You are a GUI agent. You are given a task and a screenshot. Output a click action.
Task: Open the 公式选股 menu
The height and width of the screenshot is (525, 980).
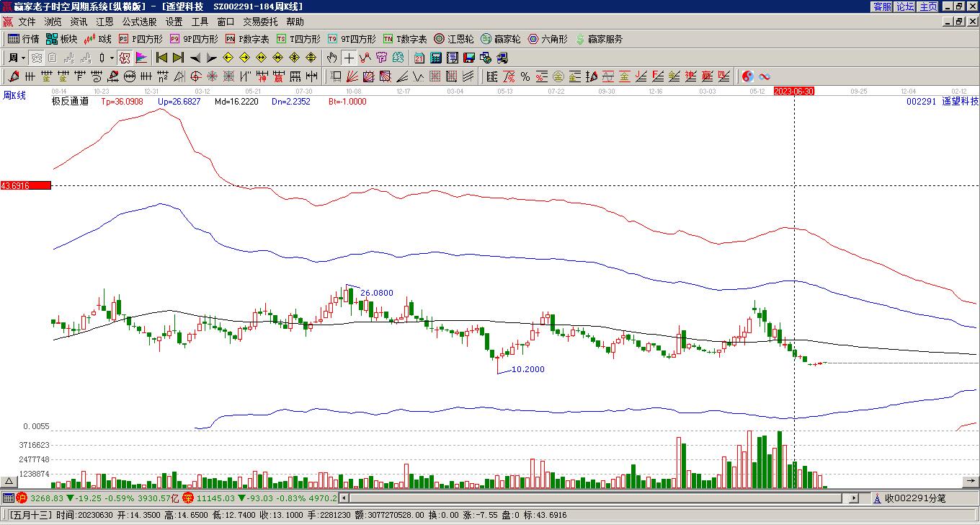[x=139, y=22]
